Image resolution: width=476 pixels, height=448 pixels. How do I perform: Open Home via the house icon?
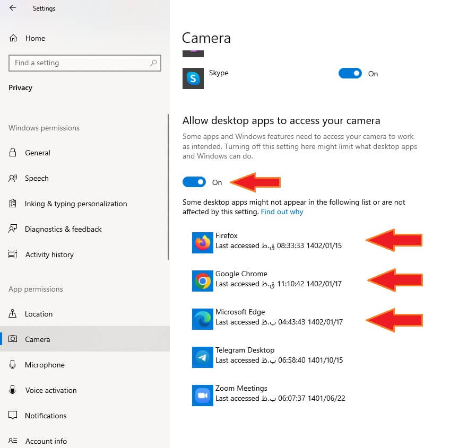tap(13, 38)
